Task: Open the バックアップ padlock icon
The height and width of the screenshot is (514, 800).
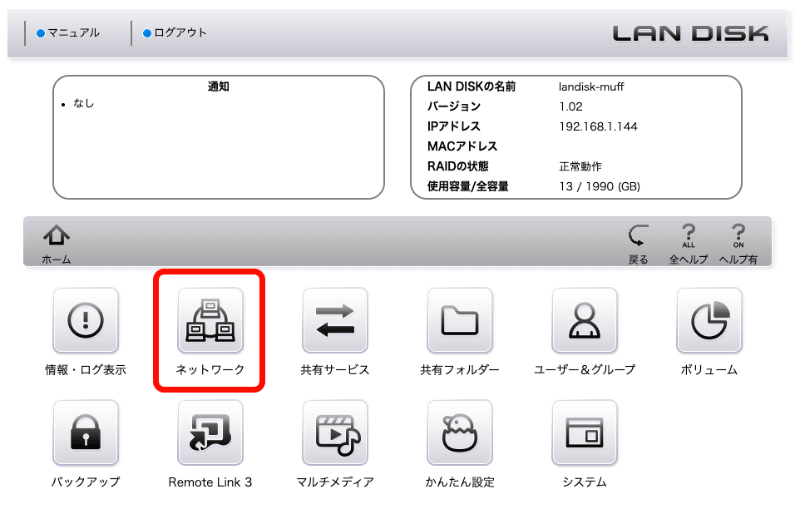Action: point(86,433)
